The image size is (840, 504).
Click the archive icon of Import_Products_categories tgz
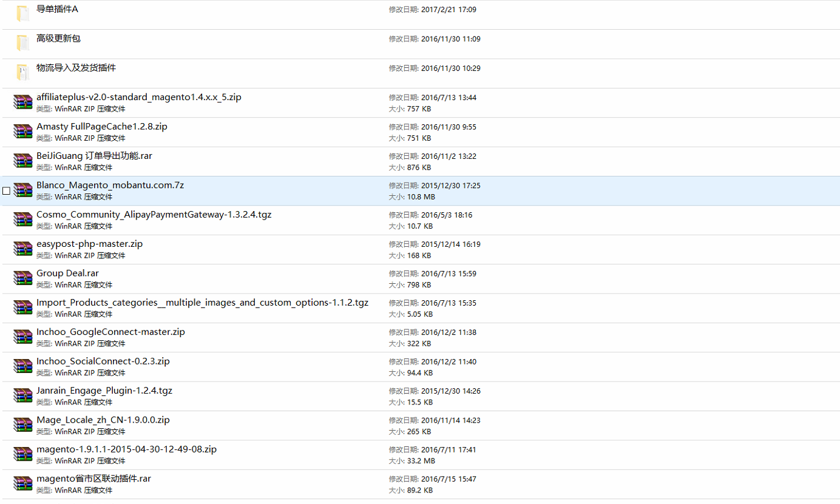click(x=22, y=307)
